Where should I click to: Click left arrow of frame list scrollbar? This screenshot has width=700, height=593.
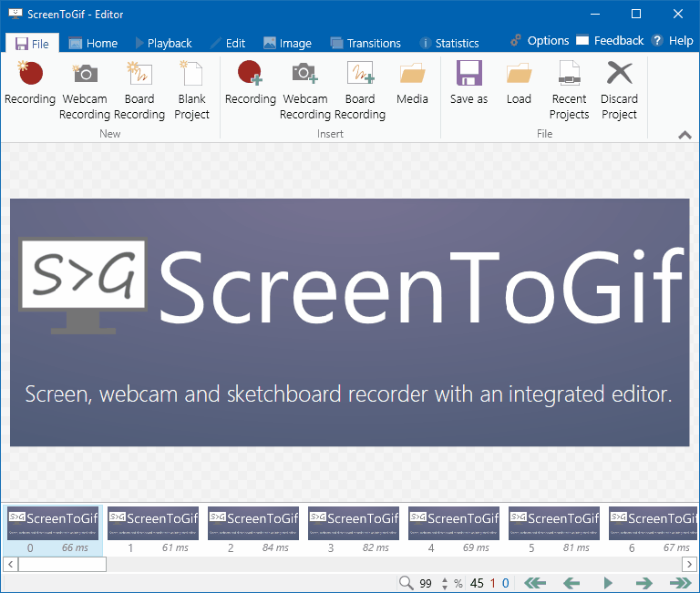coord(10,565)
